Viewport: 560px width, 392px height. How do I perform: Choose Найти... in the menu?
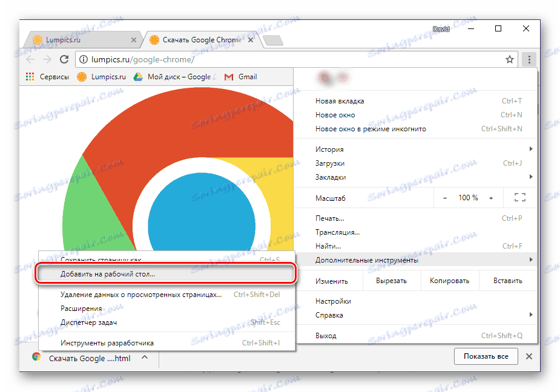tap(416, 246)
